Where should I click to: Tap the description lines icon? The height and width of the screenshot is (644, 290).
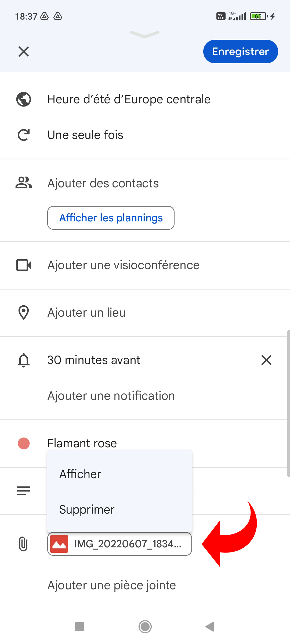(24, 491)
